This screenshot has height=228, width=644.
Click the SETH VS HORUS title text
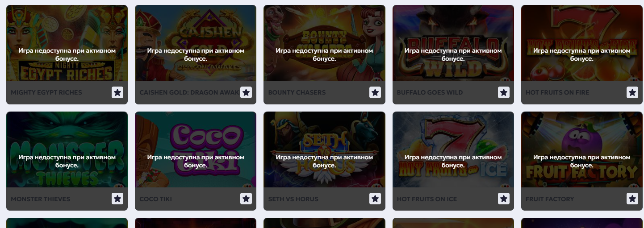pyautogui.click(x=293, y=199)
